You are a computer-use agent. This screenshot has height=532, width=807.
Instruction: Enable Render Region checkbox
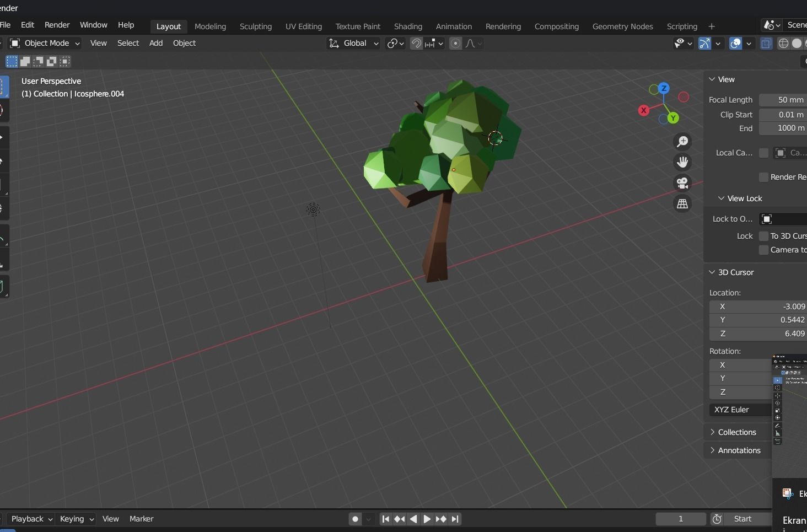click(x=763, y=177)
